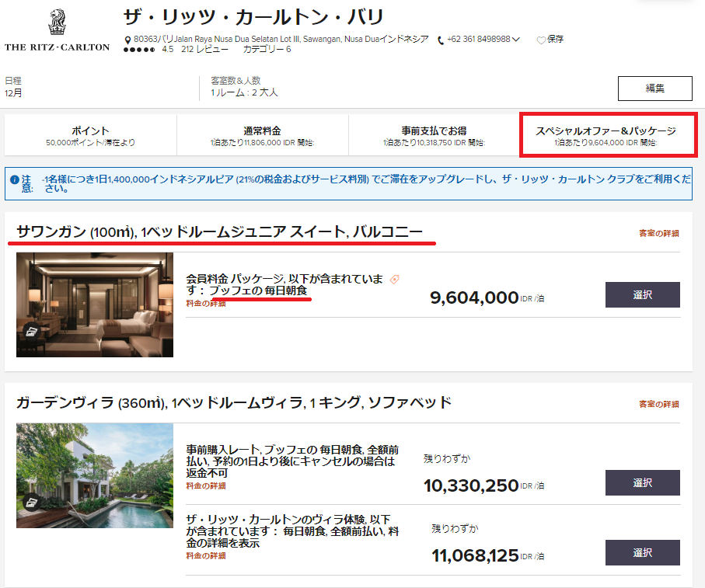
Task: Click the rate tag icon next to 会員料金 パッケージ
Action: tap(394, 280)
